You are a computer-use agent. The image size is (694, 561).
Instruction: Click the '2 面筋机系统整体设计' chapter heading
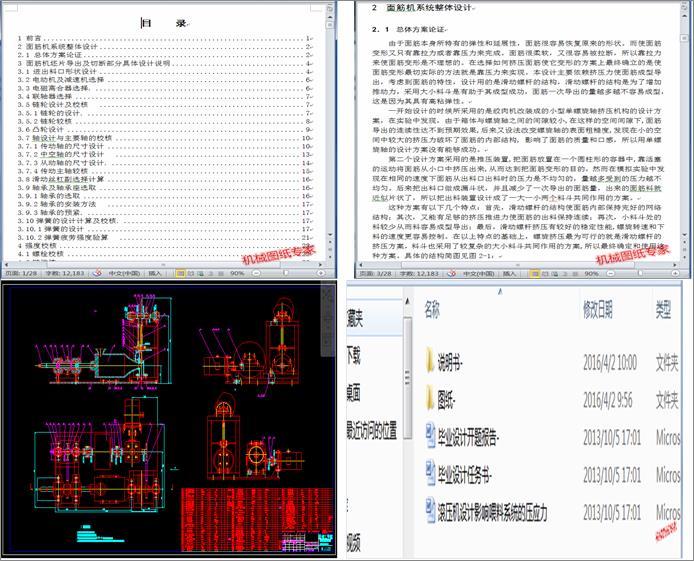point(423,8)
